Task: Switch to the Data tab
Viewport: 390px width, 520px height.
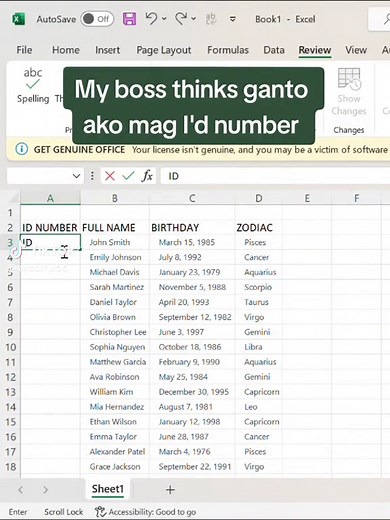Action: coord(274,50)
